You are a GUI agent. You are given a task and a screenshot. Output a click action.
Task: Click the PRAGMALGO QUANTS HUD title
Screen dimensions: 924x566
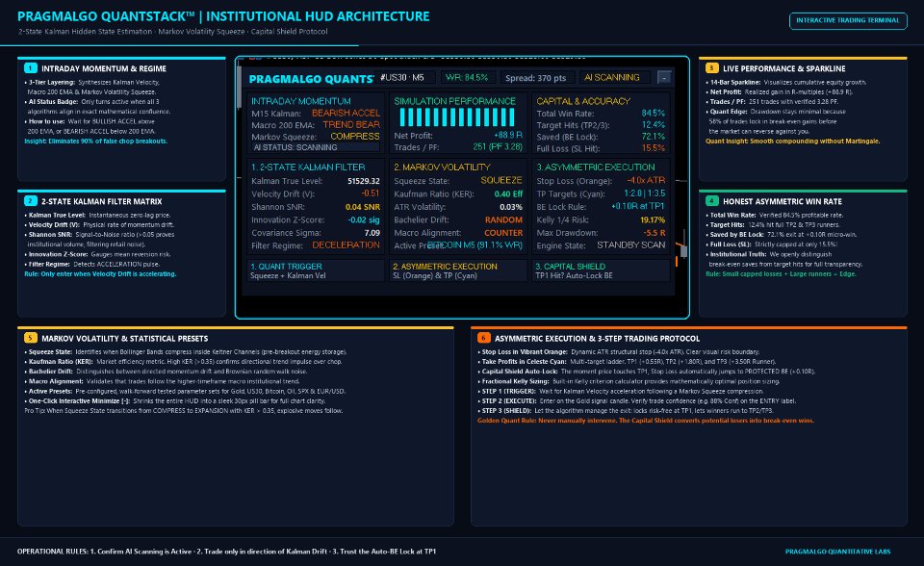click(x=311, y=78)
